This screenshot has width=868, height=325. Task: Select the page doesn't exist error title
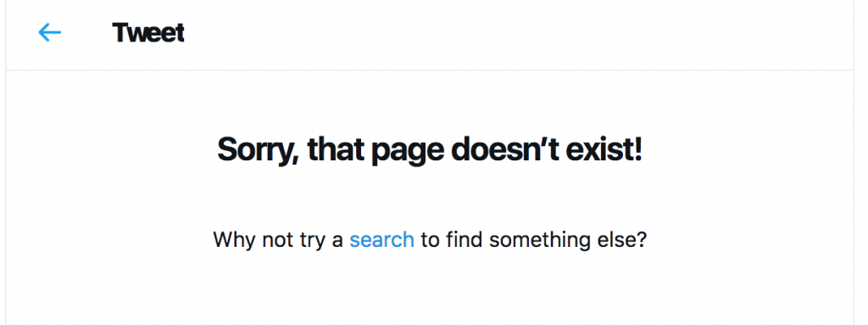pos(430,149)
